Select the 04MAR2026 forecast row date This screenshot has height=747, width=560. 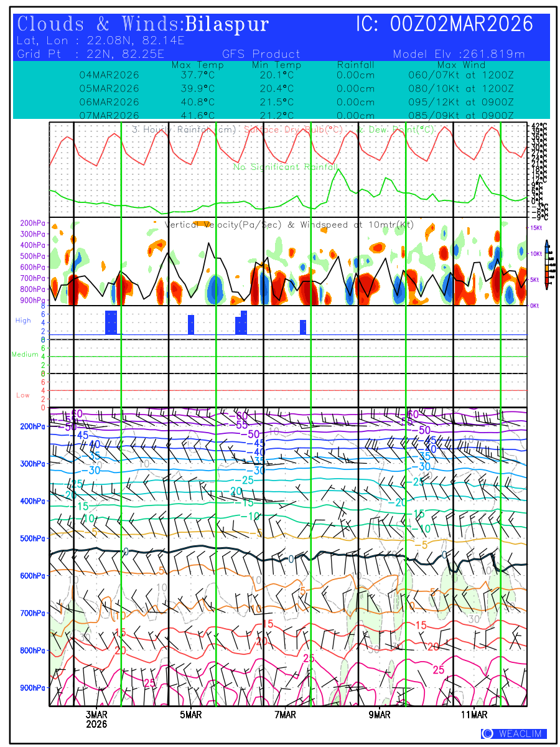pos(110,75)
